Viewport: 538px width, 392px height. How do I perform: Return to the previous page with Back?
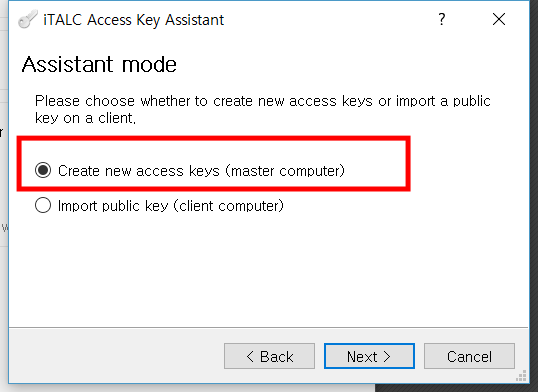[x=269, y=356]
